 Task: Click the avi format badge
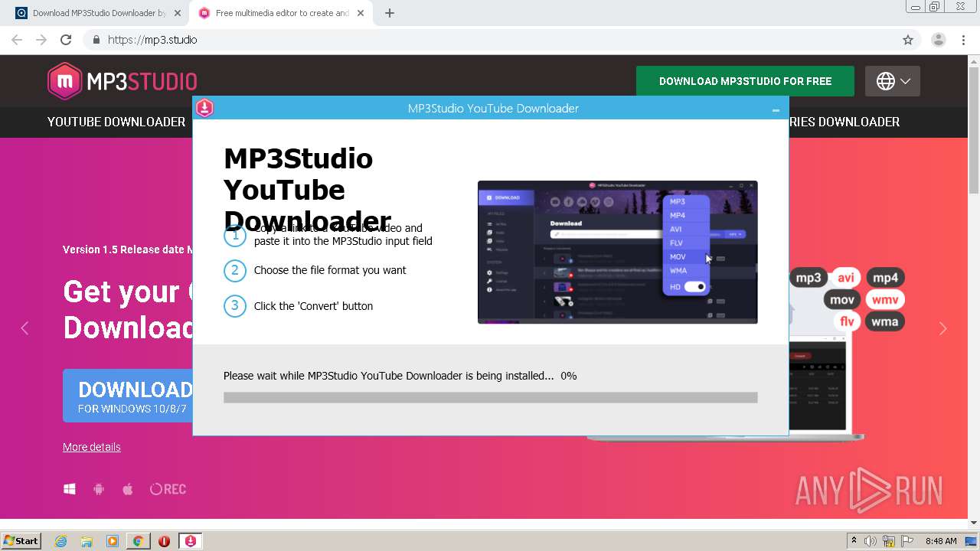click(x=846, y=278)
